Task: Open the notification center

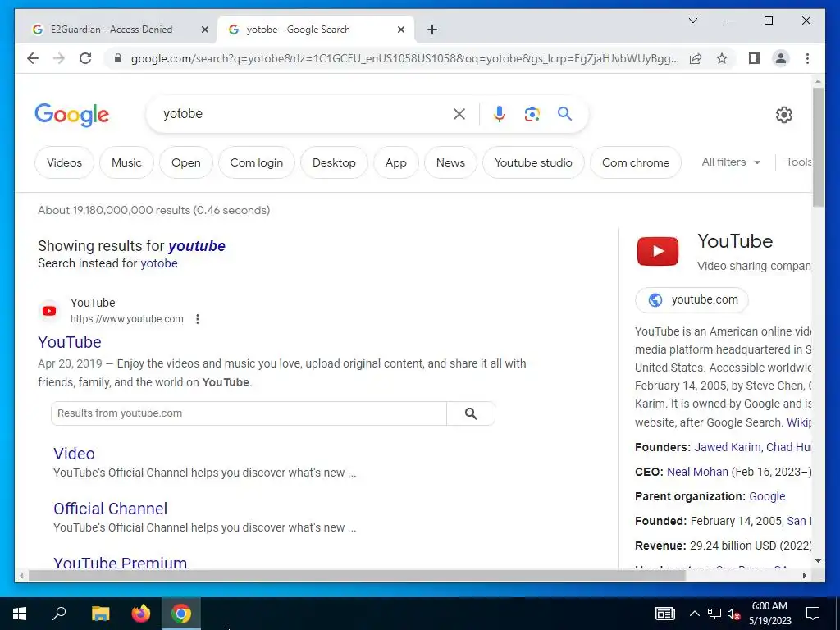Action: point(813,614)
